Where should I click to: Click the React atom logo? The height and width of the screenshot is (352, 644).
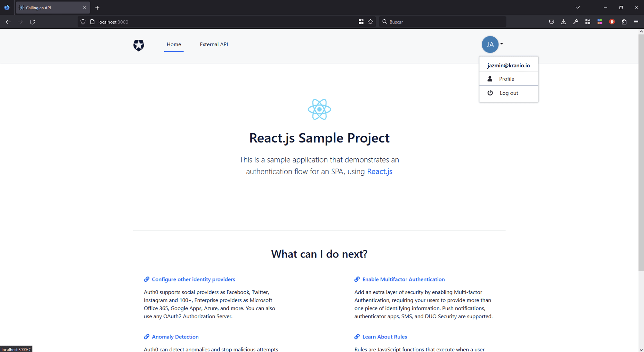[319, 109]
